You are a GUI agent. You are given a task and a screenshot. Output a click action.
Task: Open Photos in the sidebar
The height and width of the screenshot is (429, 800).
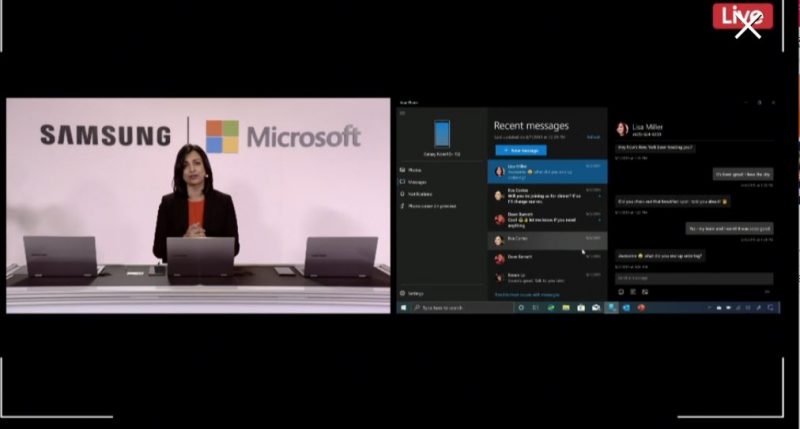[411, 170]
